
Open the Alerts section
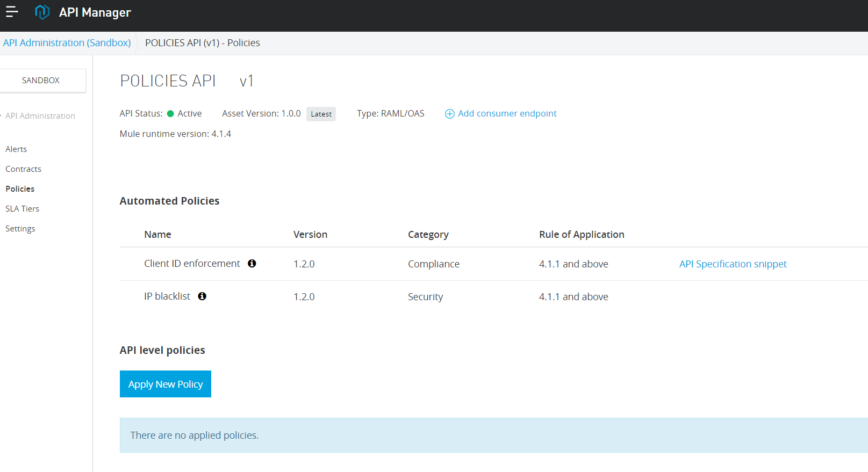click(x=16, y=149)
